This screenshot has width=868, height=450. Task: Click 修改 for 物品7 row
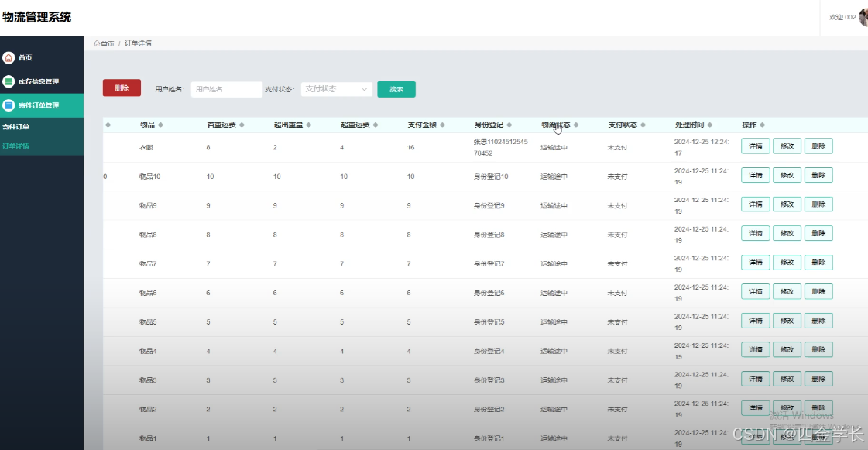tap(787, 263)
